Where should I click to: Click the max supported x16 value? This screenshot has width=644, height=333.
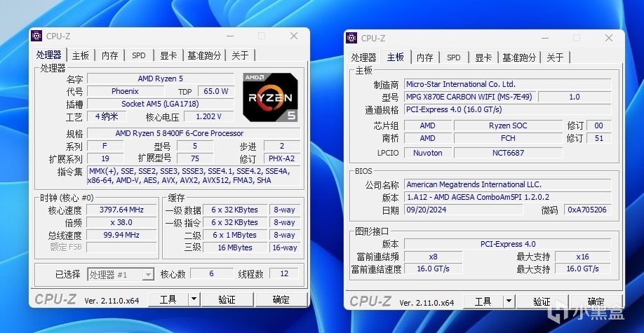(583, 257)
